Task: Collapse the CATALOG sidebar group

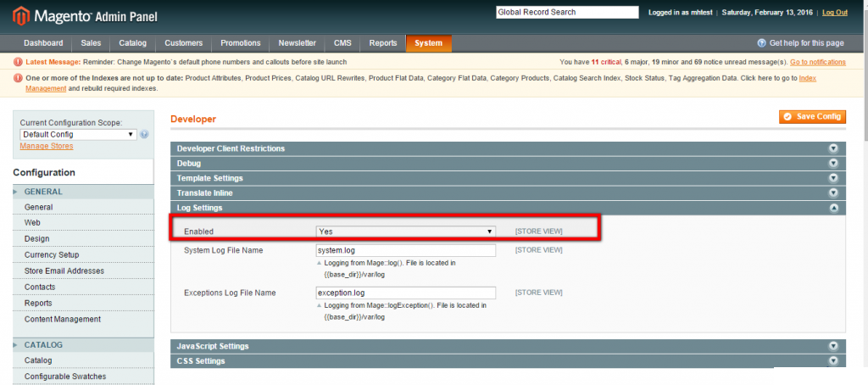Action: point(84,344)
